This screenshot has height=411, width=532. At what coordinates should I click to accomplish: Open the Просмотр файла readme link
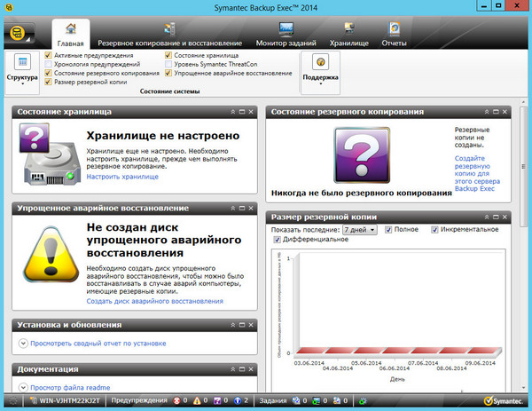(70, 388)
